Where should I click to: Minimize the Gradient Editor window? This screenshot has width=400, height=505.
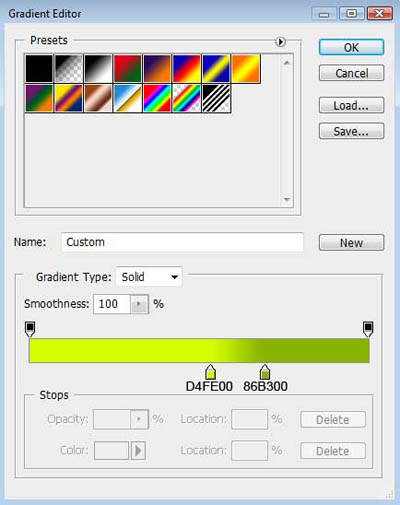[324, 14]
